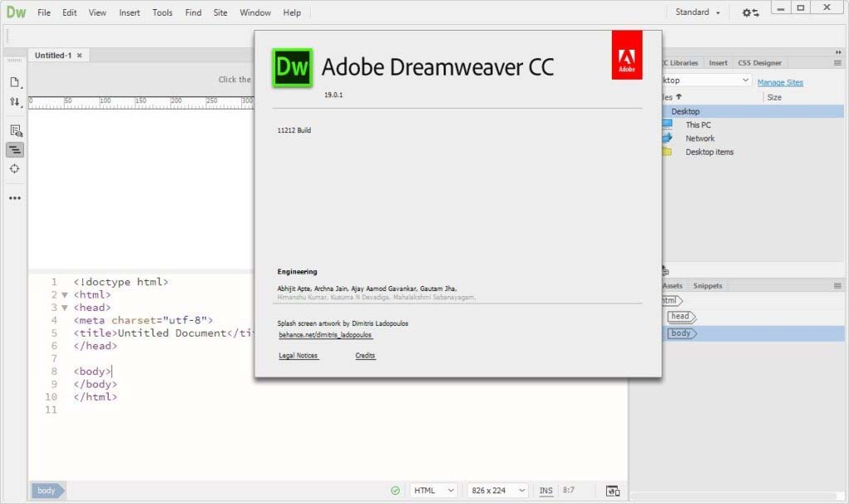849x504 pixels.
Task: Click the Manage Sites link
Action: (x=780, y=82)
